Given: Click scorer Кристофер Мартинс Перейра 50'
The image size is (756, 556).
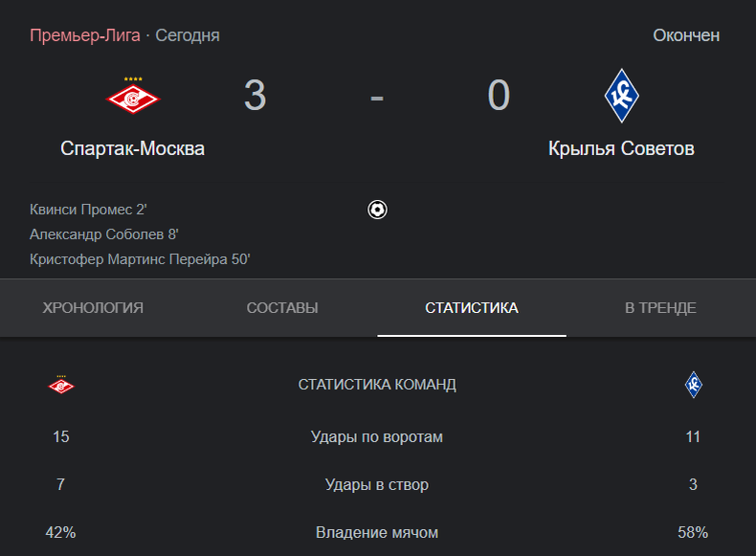Looking at the screenshot, I should [140, 259].
